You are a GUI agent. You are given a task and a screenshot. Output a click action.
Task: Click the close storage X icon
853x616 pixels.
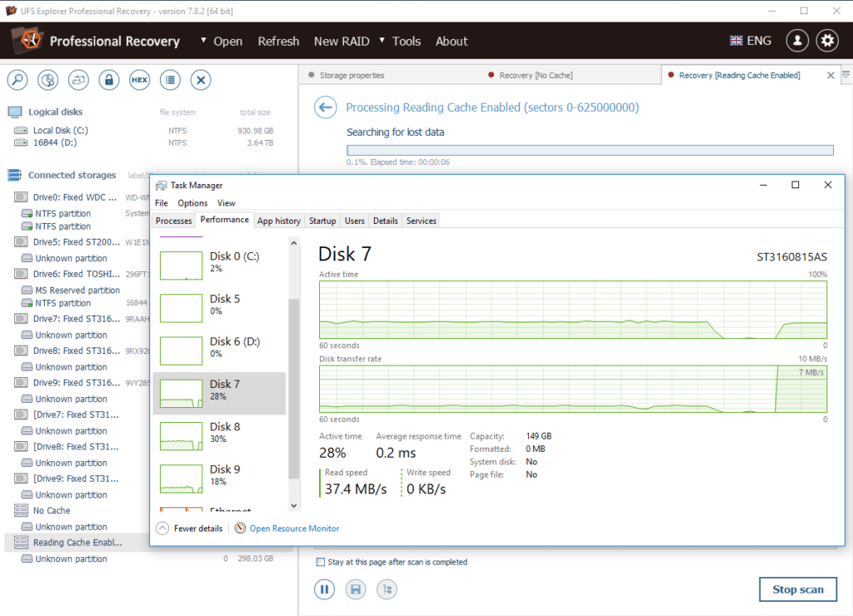coord(200,80)
